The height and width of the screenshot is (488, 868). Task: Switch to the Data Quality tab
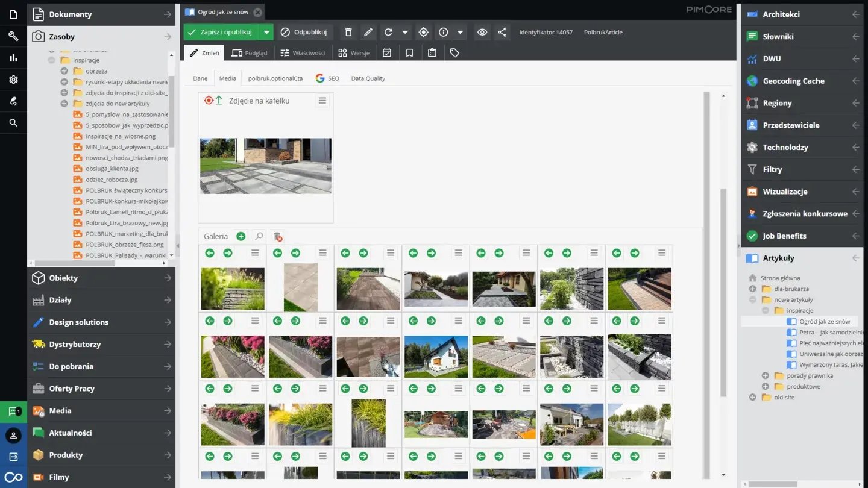coord(368,78)
